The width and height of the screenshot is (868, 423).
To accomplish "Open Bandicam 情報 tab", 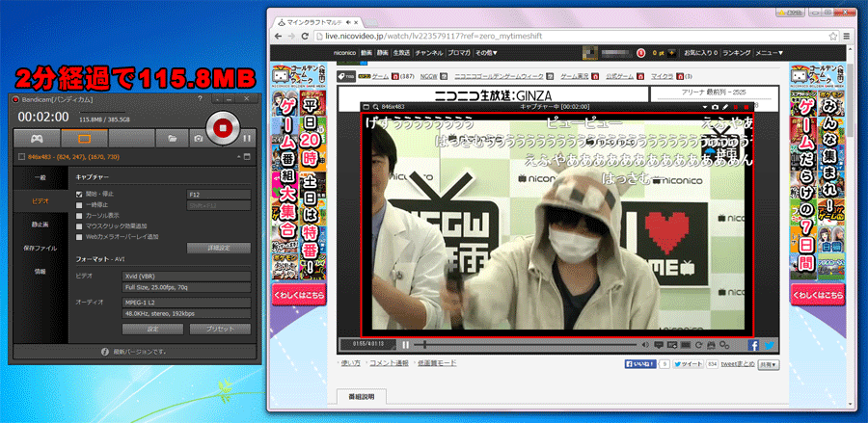I will [41, 272].
